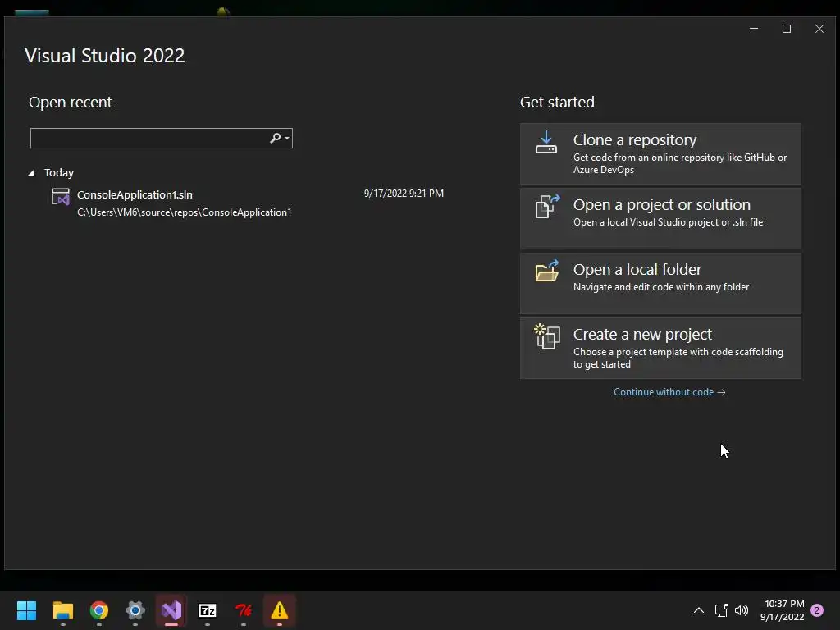The image size is (840, 630).
Task: Select Create a new project
Action: click(660, 348)
